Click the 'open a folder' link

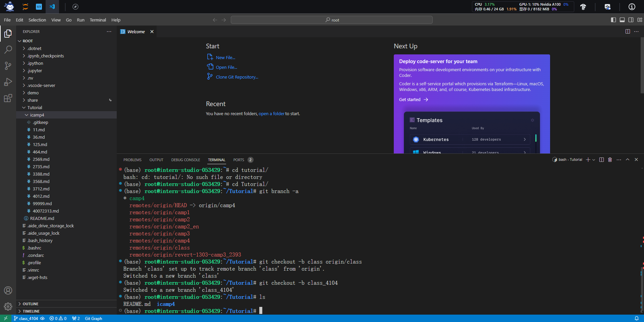click(x=271, y=114)
